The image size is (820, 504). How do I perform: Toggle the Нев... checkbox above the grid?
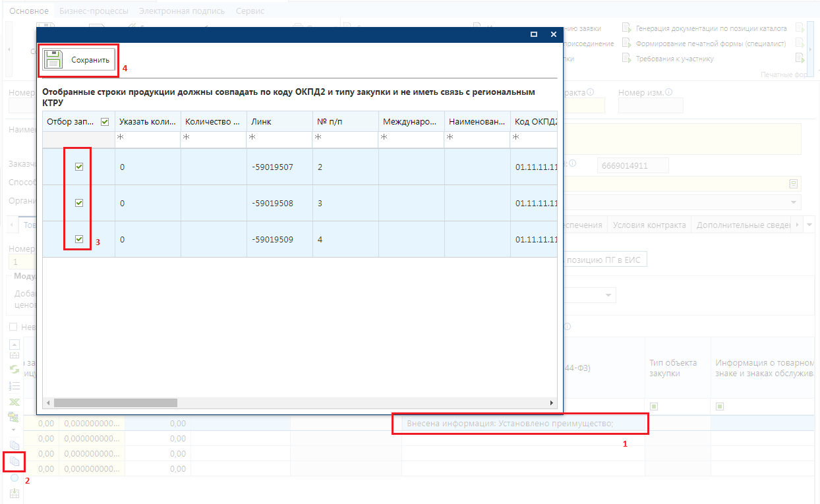click(13, 327)
